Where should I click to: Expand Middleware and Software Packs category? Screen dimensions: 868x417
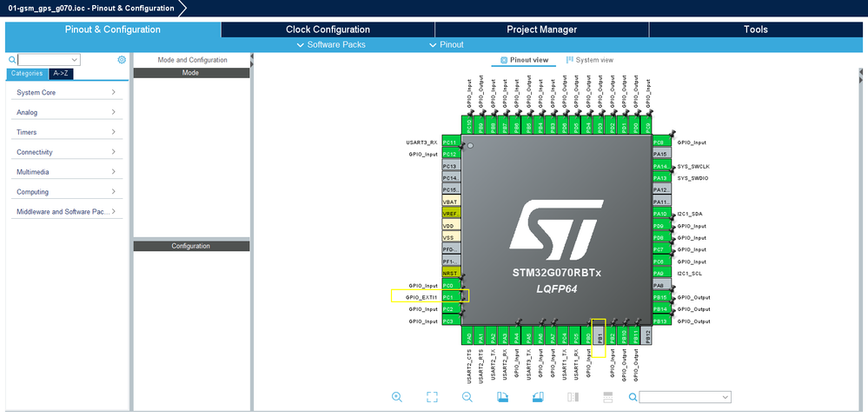click(66, 212)
